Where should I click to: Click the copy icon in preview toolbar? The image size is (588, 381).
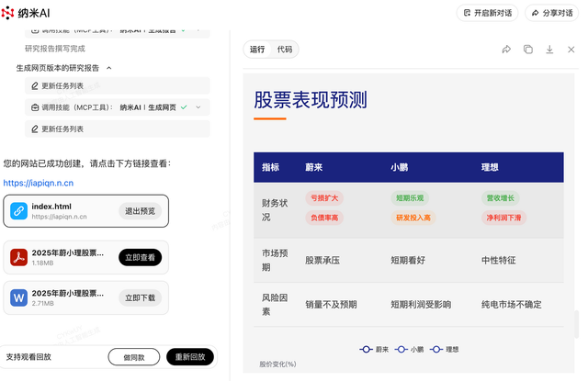pyautogui.click(x=527, y=50)
